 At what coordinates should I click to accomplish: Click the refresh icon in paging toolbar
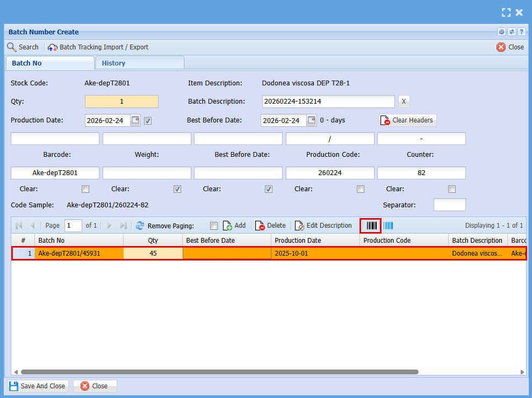point(140,226)
